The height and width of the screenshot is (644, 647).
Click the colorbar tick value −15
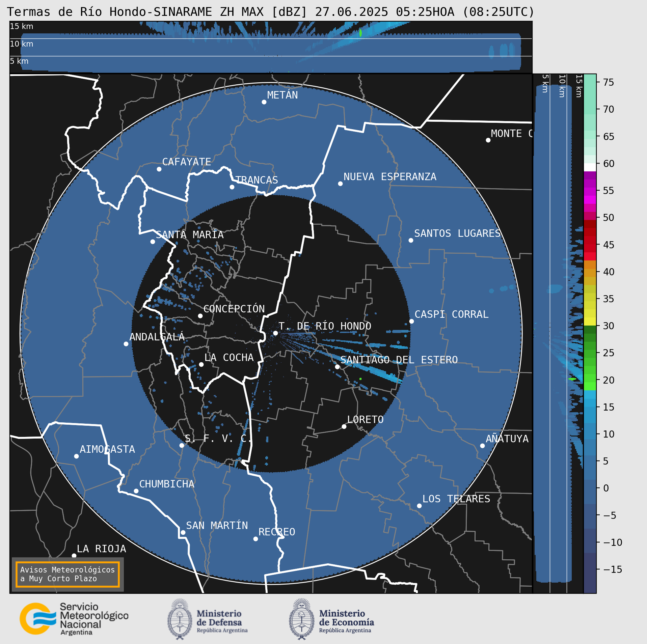coord(613,569)
